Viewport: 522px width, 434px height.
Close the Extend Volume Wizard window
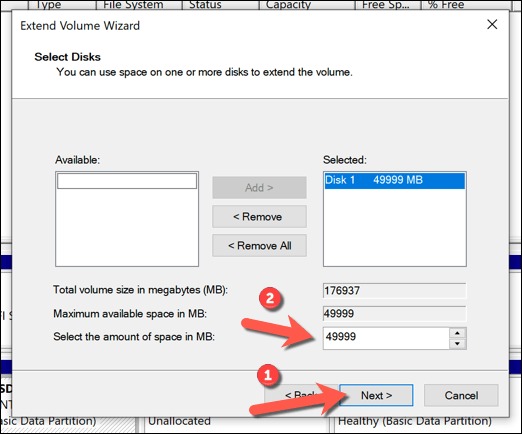coord(492,24)
